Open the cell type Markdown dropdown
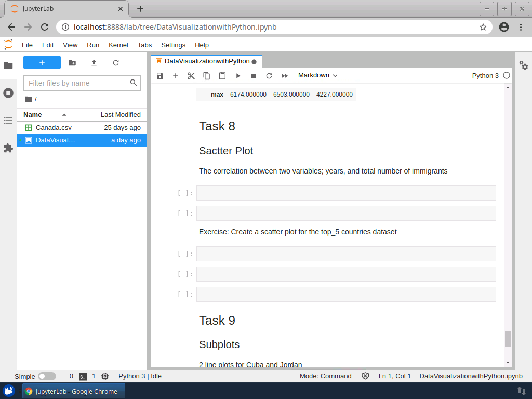Viewport: 532px width, 399px height. point(317,75)
